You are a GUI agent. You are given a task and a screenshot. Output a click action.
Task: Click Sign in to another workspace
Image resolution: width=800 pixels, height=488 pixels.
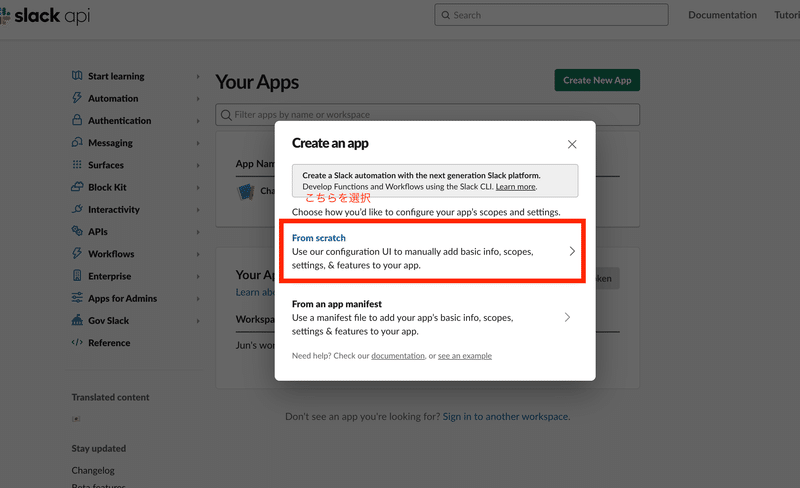tap(506, 417)
